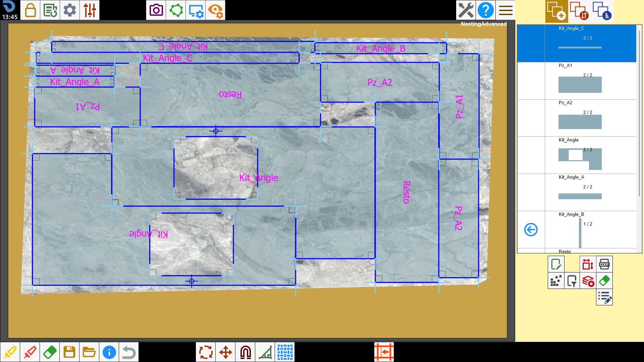
Task: Toggle the eye visibility settings icon
Action: point(215,10)
